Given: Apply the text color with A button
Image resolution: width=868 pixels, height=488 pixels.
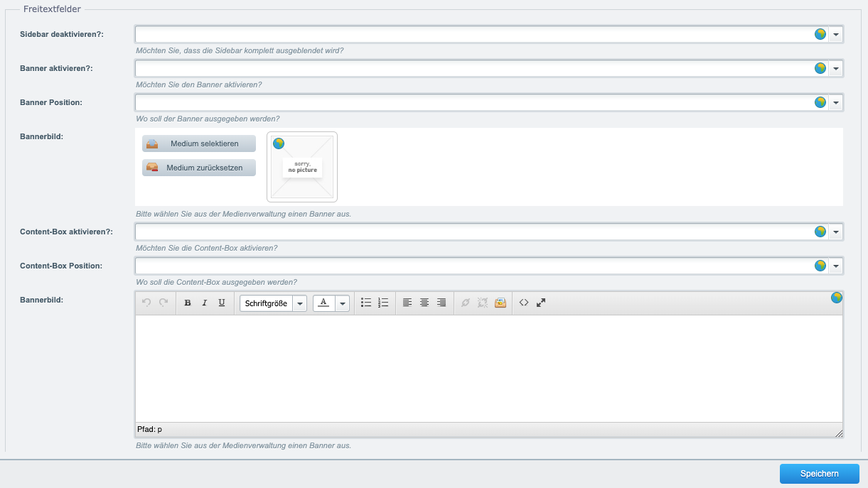Looking at the screenshot, I should point(324,303).
